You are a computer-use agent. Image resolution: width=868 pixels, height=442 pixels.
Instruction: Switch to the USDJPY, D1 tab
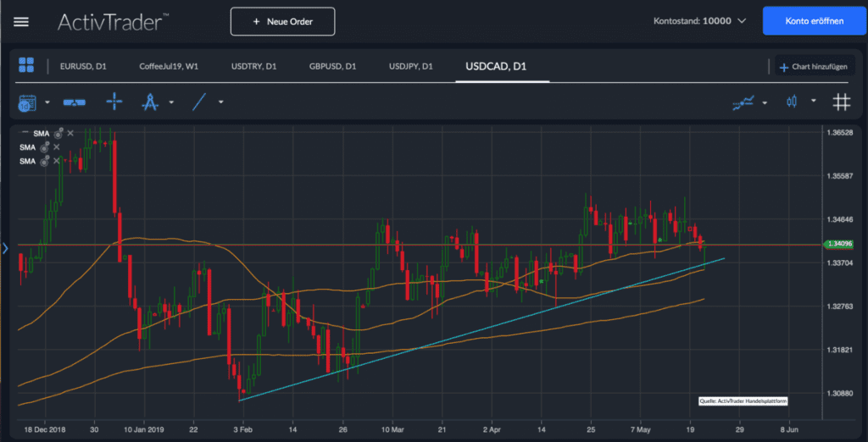click(x=411, y=66)
